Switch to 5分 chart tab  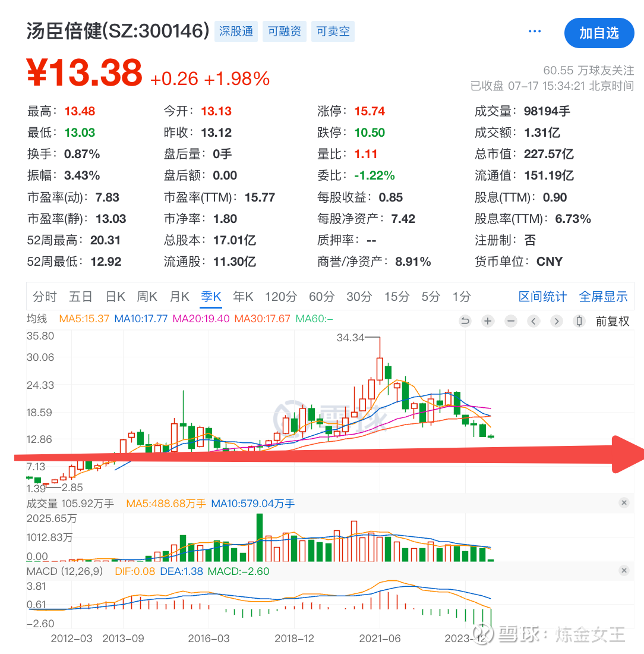coord(431,297)
